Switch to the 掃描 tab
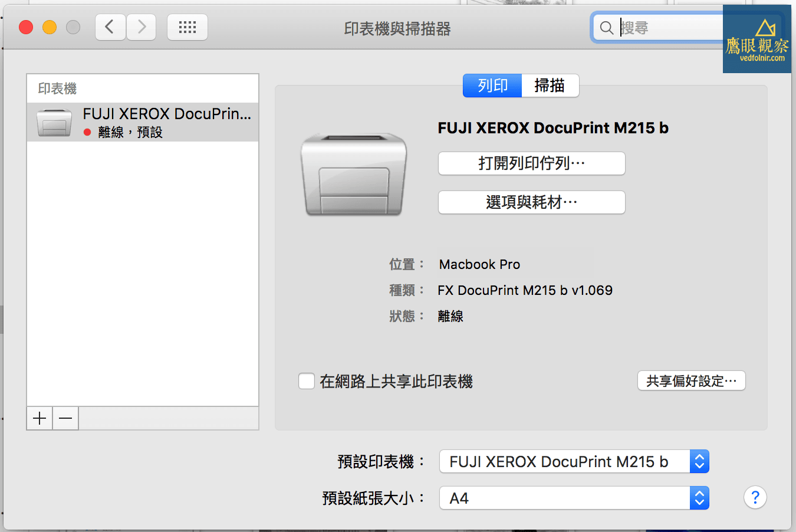Image resolution: width=796 pixels, height=532 pixels. click(x=550, y=86)
